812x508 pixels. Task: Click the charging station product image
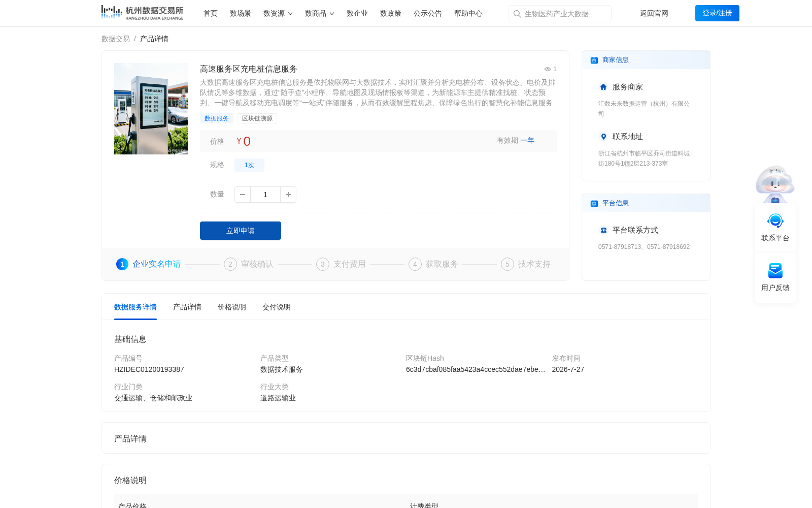pyautogui.click(x=151, y=109)
